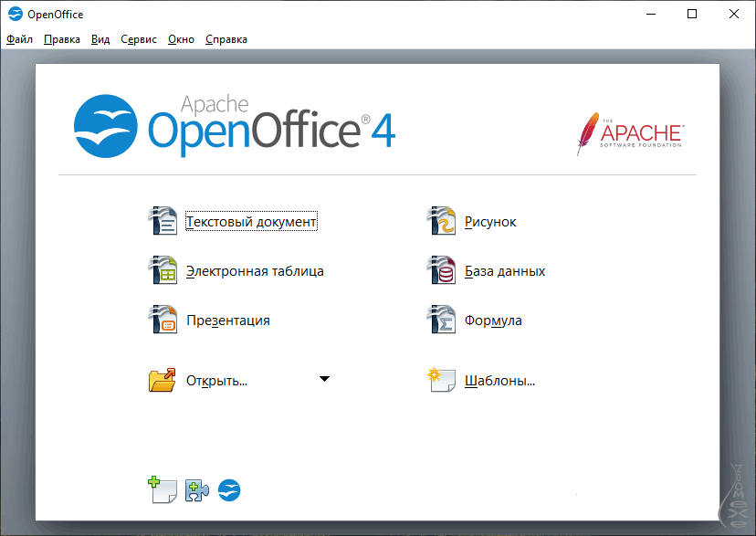
Task: Click the Spreadsheet (Электронная таблица) Calc icon
Action: tap(163, 270)
